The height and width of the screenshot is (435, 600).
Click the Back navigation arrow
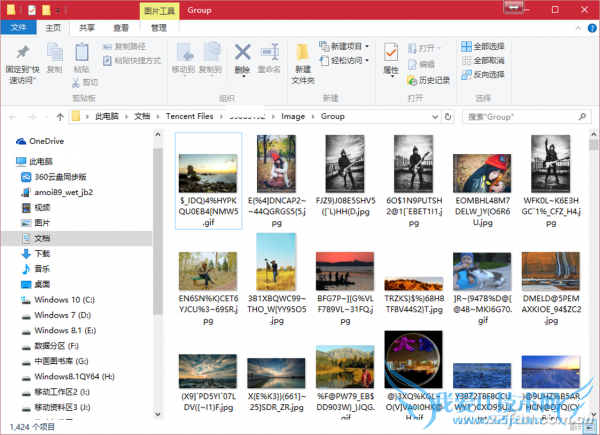tap(13, 117)
